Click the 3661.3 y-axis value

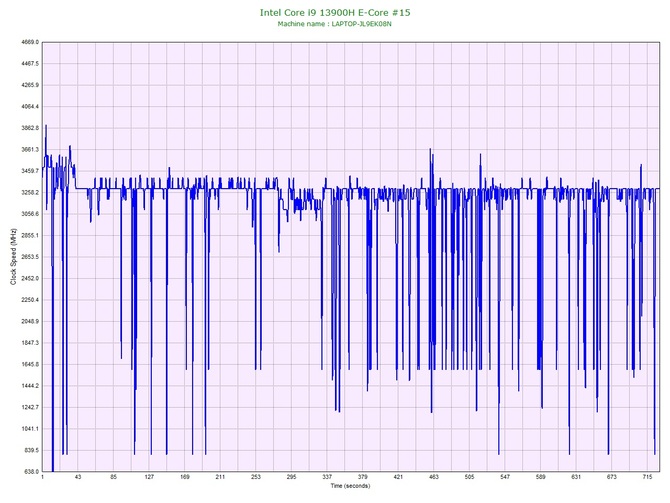click(30, 150)
